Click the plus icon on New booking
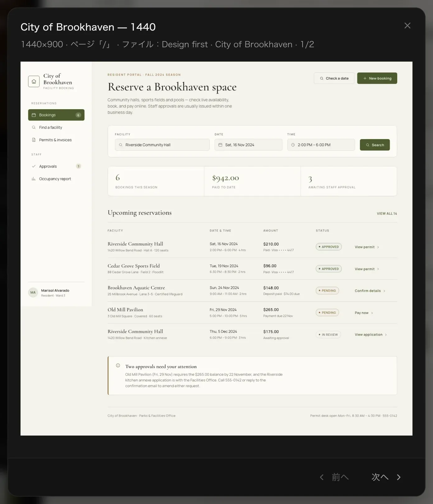Screen dimensions: 433x504 point(365,78)
